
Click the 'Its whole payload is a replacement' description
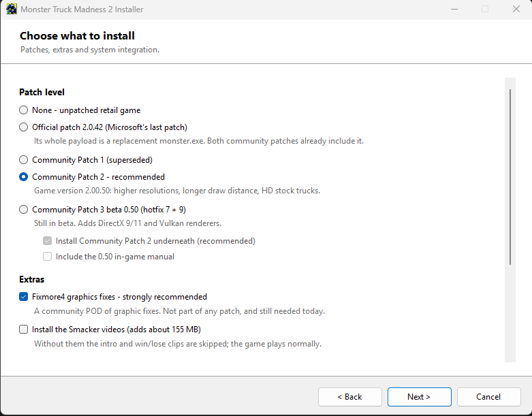[198, 141]
